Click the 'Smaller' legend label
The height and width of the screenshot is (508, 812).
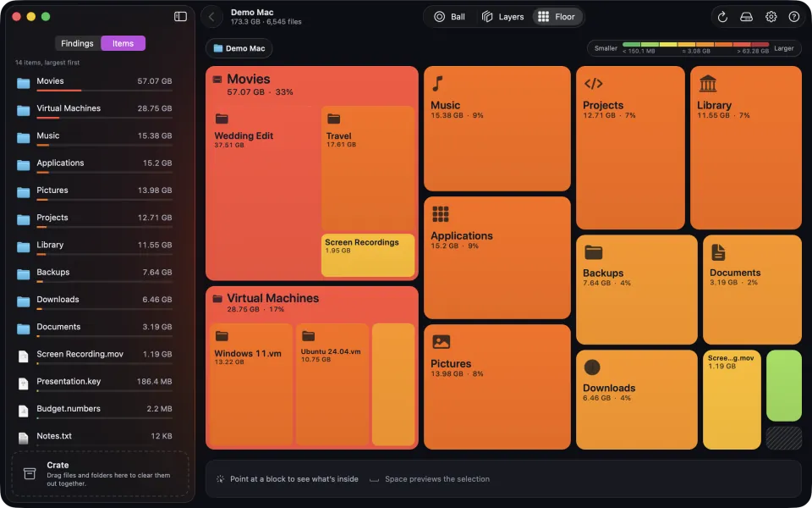[606, 48]
